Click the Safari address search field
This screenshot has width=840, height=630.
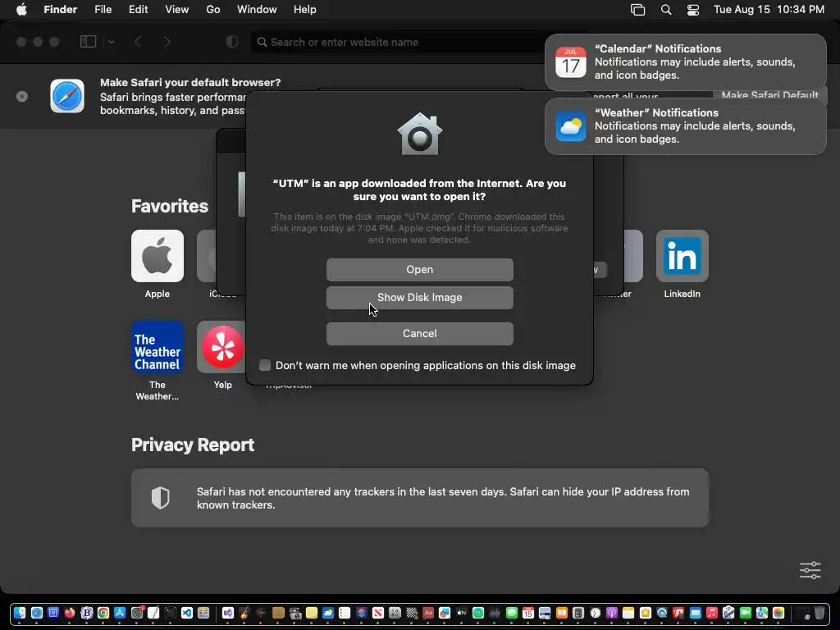click(x=398, y=42)
